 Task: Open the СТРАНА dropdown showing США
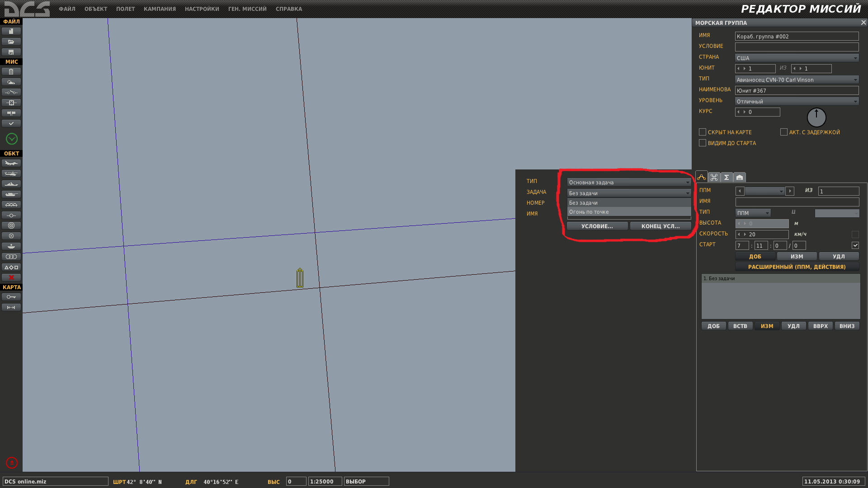click(797, 58)
